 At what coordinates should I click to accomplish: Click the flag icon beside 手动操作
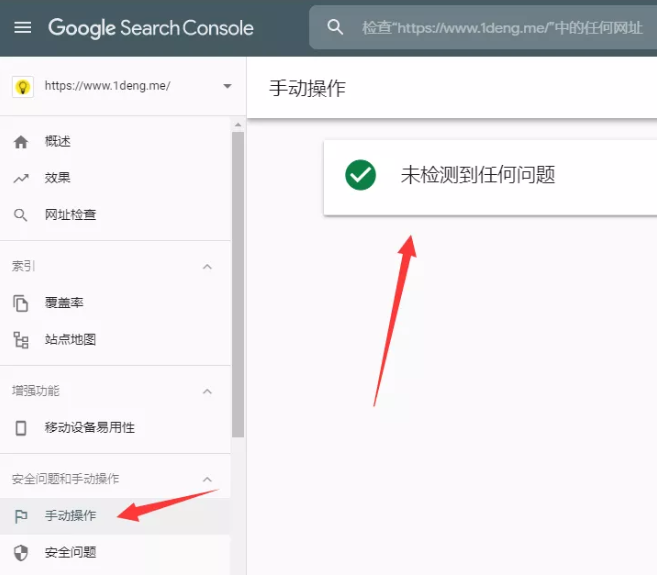tap(21, 517)
